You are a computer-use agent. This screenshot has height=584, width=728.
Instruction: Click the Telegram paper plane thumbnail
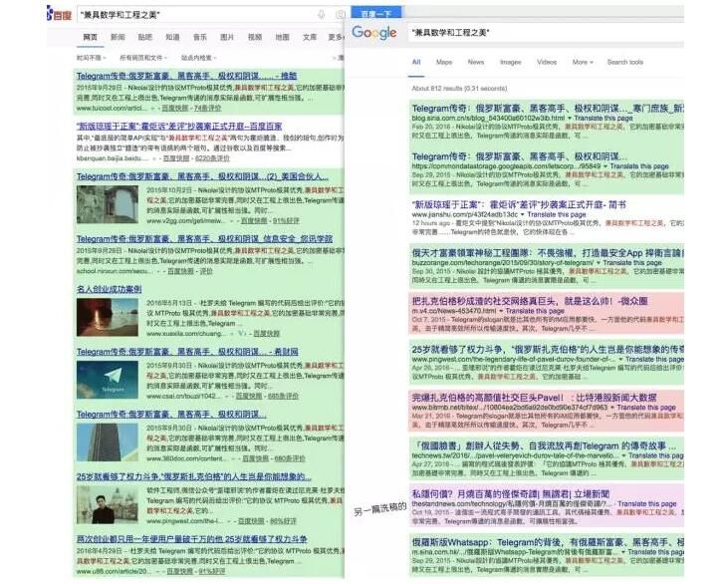click(108, 380)
